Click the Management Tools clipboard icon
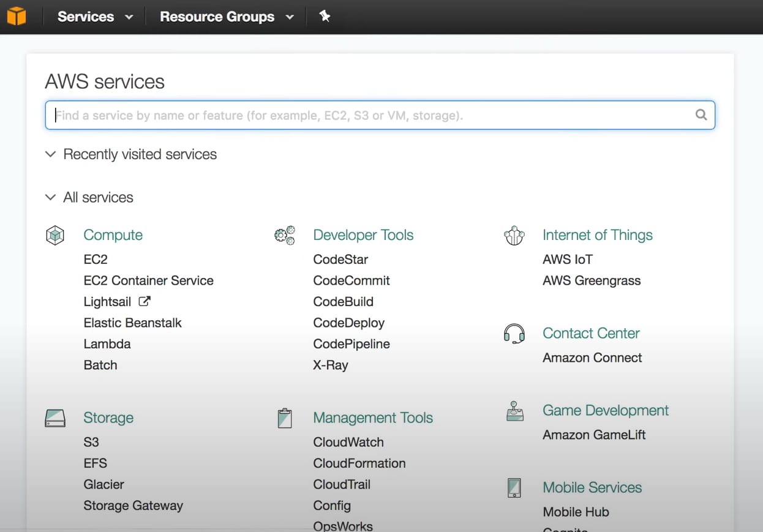This screenshot has height=532, width=763. (x=285, y=418)
